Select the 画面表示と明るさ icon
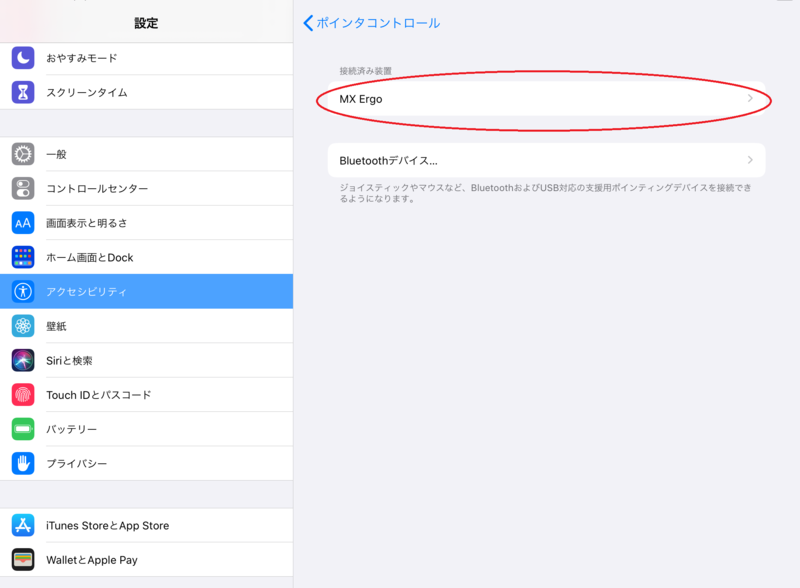800x588 pixels. [21, 222]
